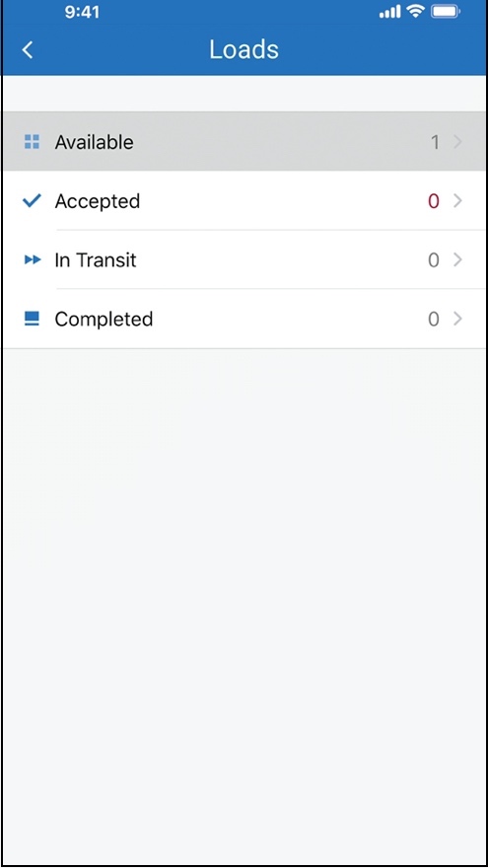Tap the back arrow in header

[28, 50]
